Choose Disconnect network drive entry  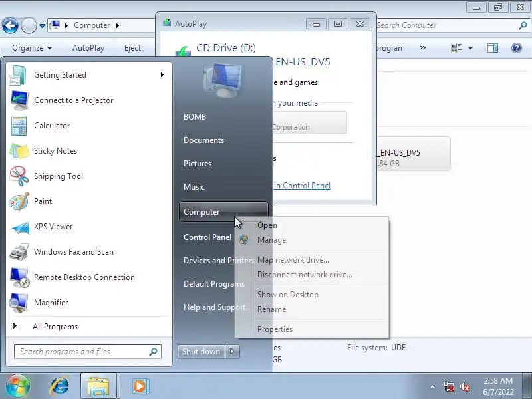pyautogui.click(x=312, y=275)
